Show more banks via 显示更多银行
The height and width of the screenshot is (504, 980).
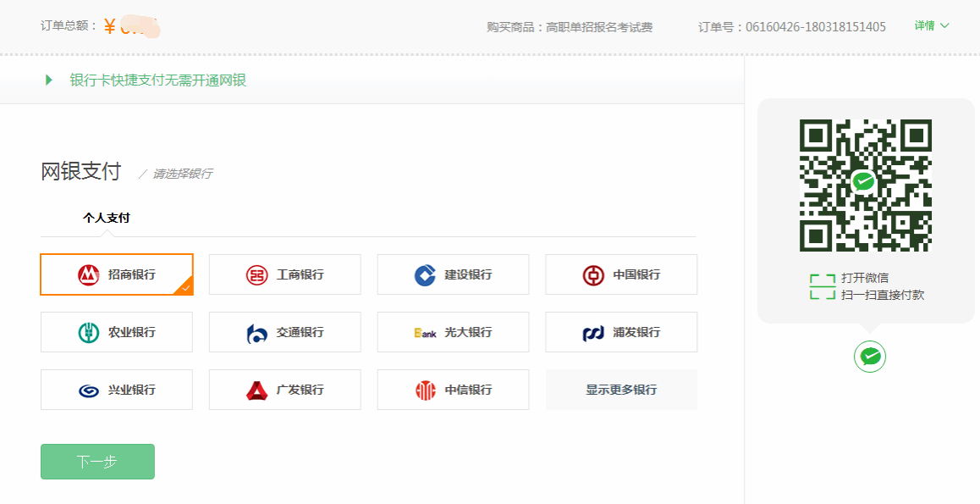click(x=621, y=390)
